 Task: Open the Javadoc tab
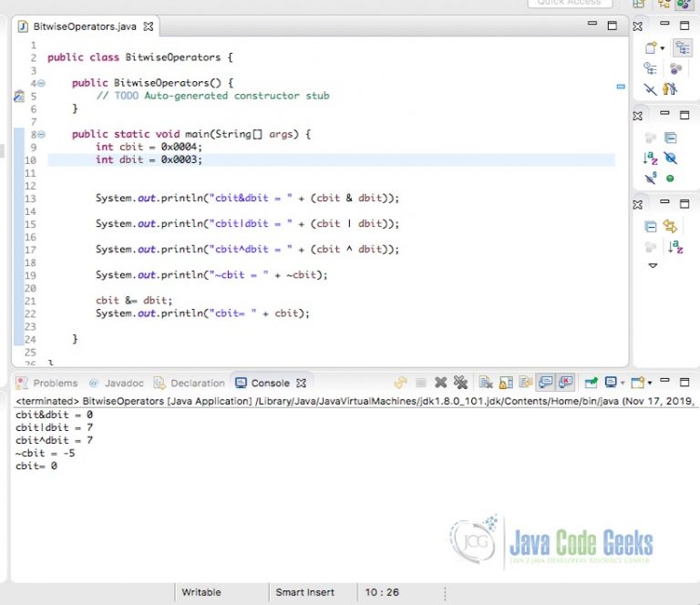tap(117, 383)
